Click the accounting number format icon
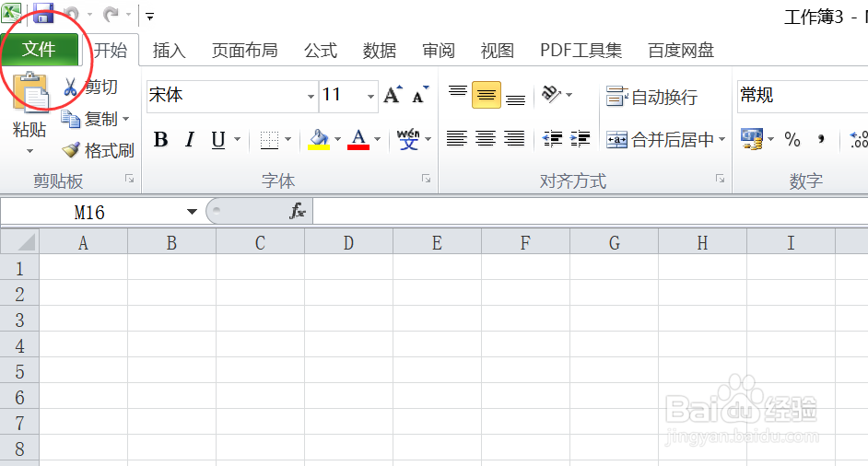Viewport: 868px width, 466px height. pos(752,139)
